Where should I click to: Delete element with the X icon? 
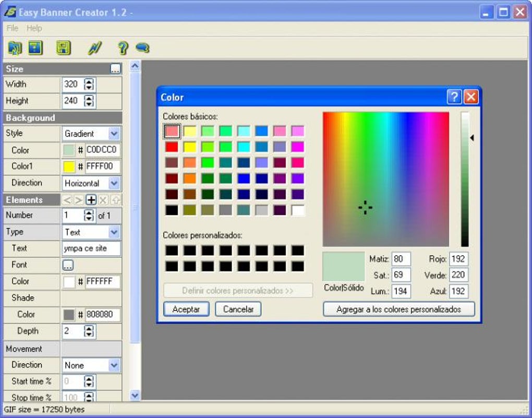tap(103, 200)
